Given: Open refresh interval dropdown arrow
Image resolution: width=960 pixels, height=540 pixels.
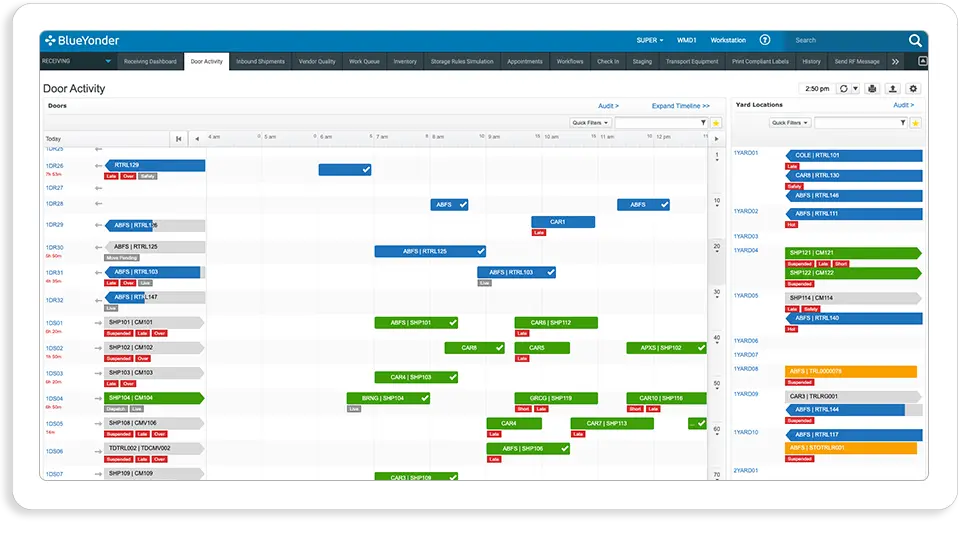Looking at the screenshot, I should 855,89.
